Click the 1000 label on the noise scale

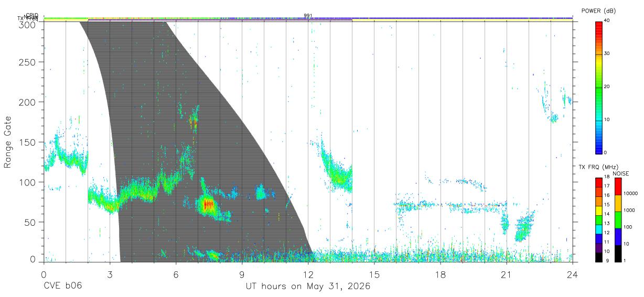[629, 210]
